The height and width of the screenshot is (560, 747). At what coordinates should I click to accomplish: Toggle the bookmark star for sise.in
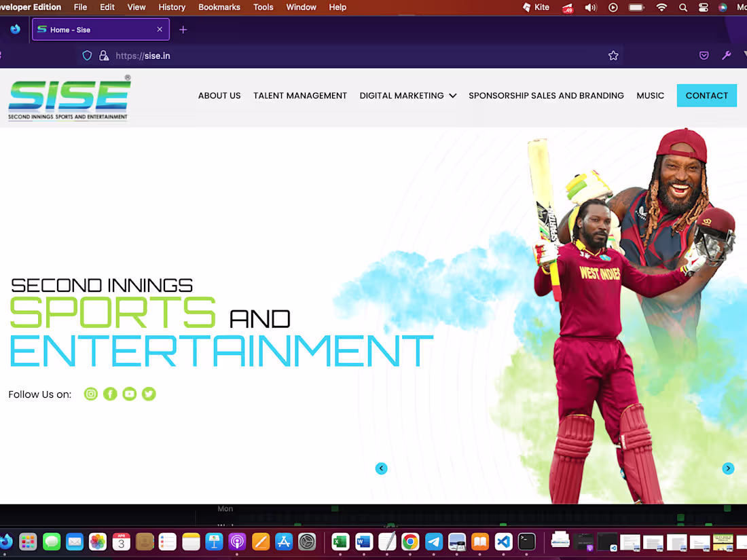613,55
